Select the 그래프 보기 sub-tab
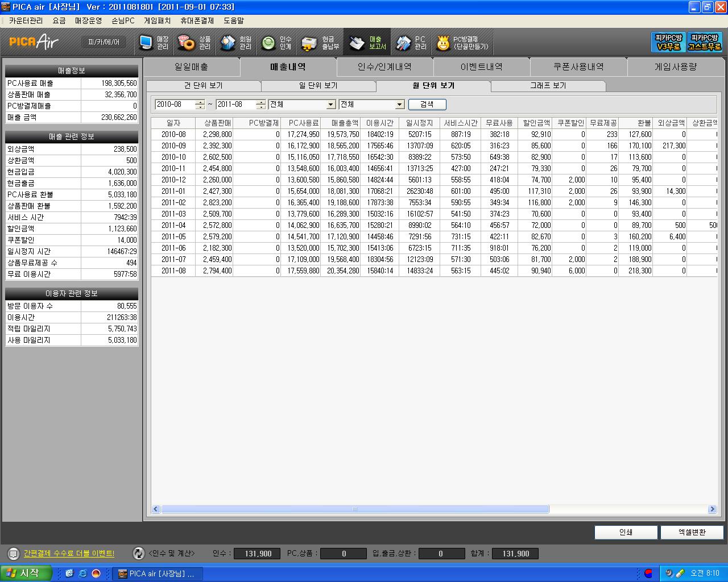The height and width of the screenshot is (582, 728). [x=548, y=86]
